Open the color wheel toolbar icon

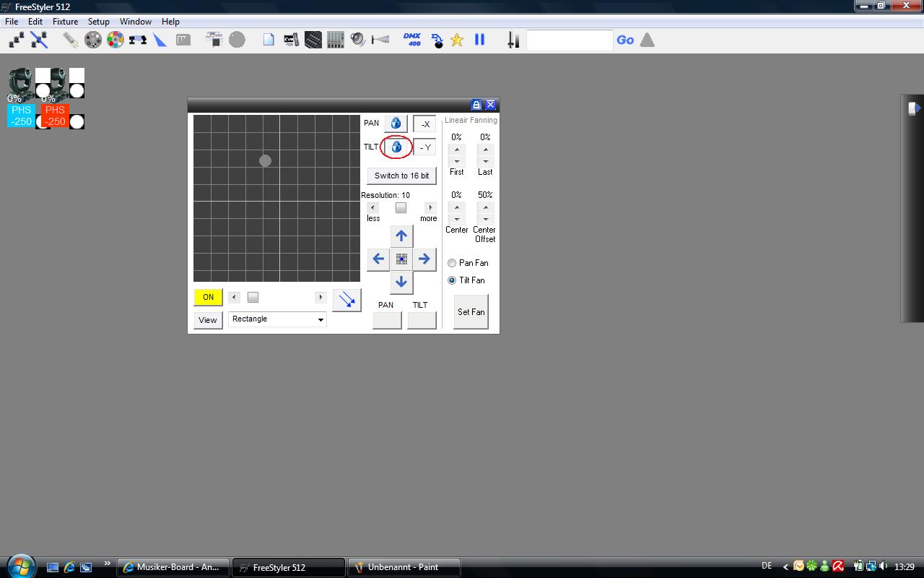[115, 40]
